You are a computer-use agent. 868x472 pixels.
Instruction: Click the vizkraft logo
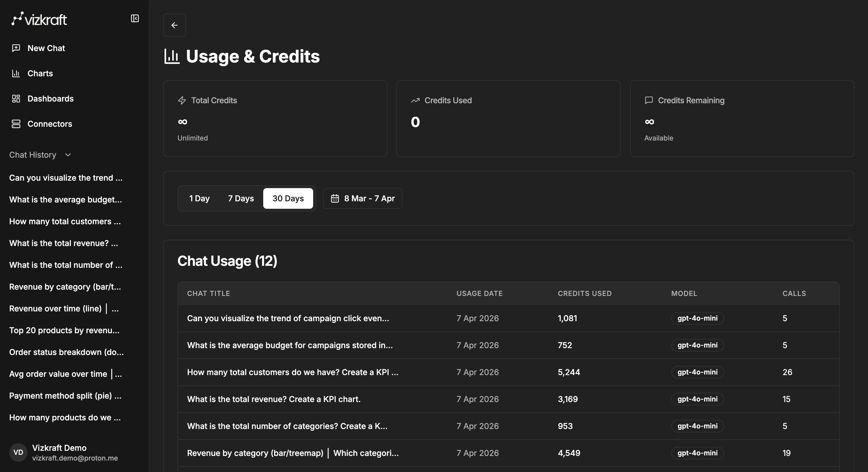click(x=39, y=19)
